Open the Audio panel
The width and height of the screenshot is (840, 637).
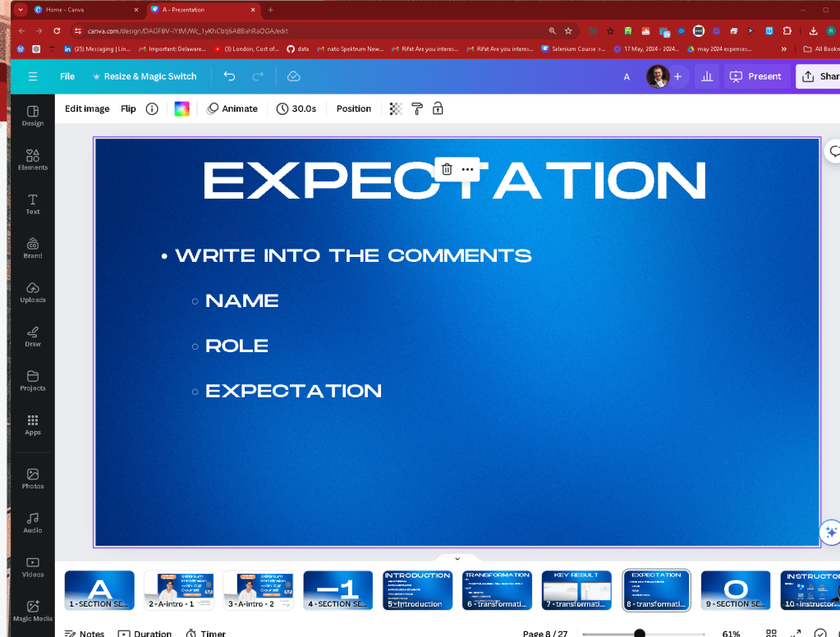[33, 523]
